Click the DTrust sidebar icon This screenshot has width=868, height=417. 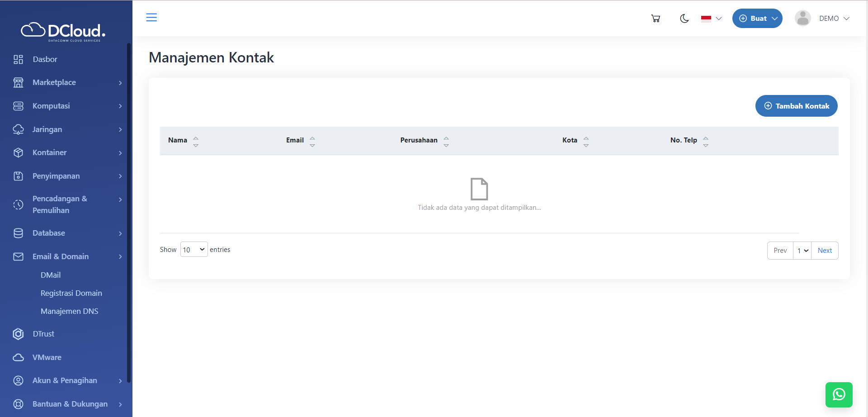tap(18, 334)
